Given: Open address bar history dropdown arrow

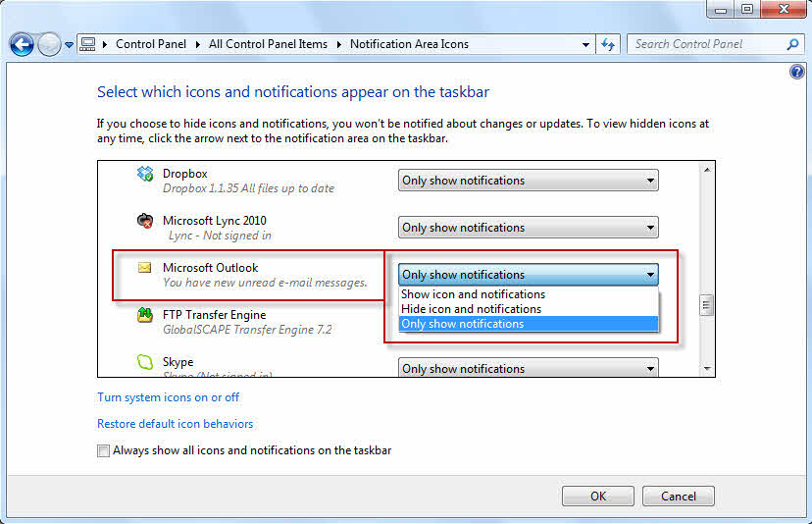Looking at the screenshot, I should (x=585, y=45).
